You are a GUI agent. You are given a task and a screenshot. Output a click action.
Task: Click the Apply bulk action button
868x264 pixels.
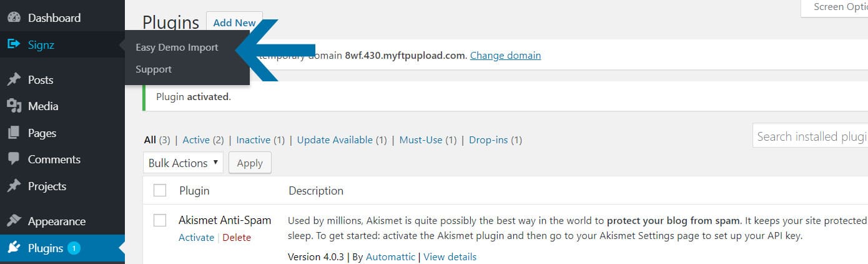click(250, 163)
